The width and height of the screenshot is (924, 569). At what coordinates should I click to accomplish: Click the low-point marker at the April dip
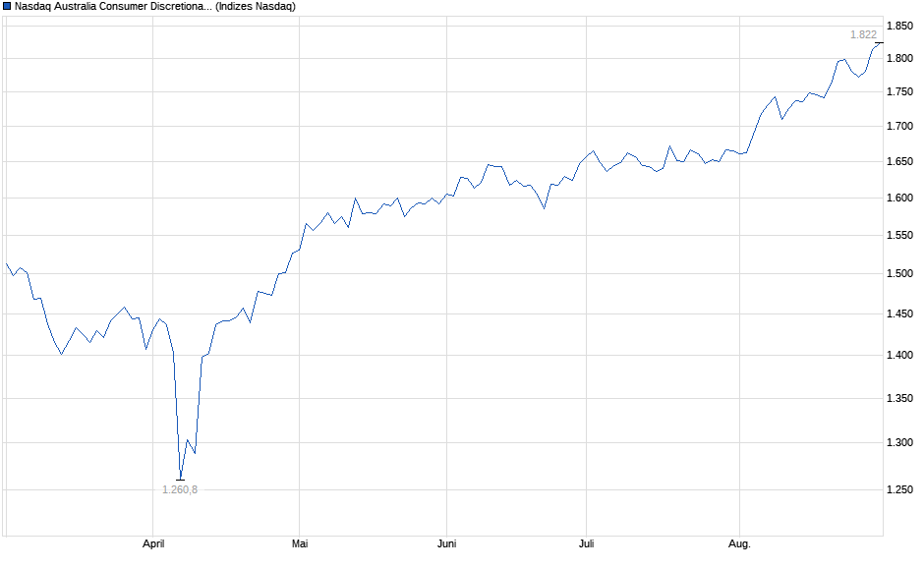point(180,480)
